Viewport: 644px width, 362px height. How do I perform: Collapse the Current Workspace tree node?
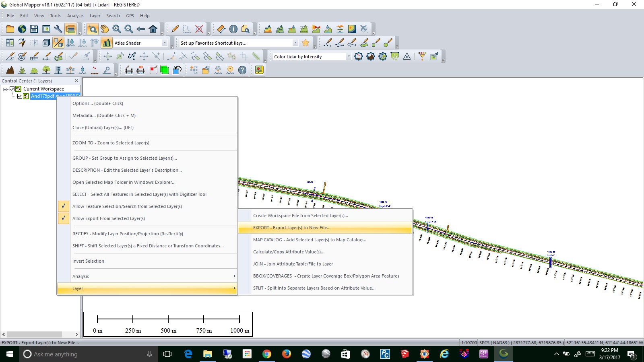(5, 89)
